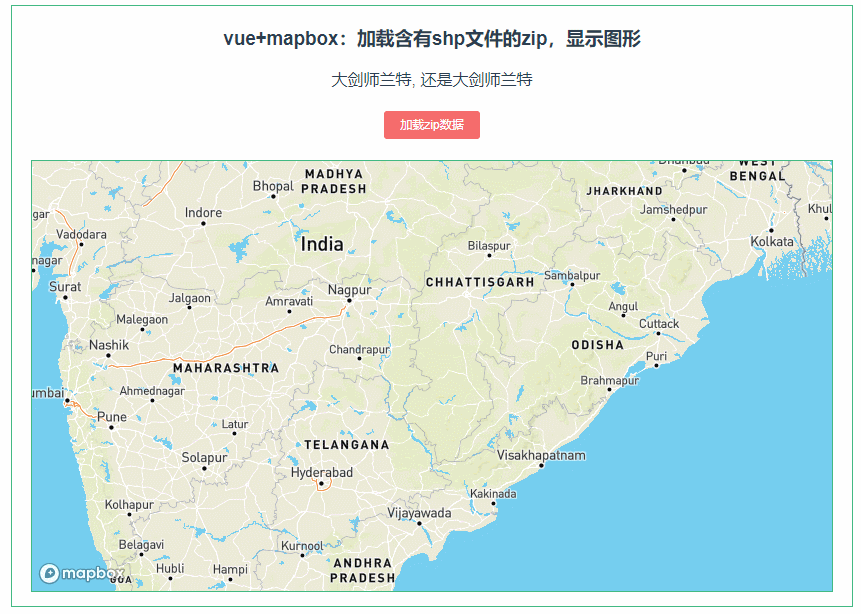The width and height of the screenshot is (861, 614).
Task: Select the Surat city marker dot
Action: click(x=65, y=297)
